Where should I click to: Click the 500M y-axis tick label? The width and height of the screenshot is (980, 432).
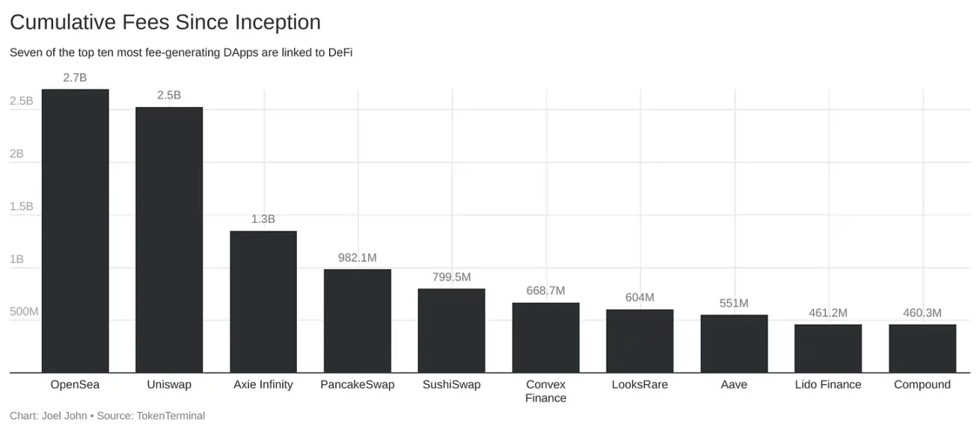tap(24, 312)
